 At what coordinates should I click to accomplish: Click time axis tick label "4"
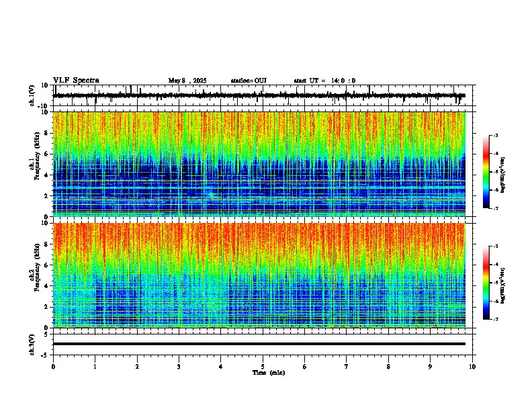pos(221,367)
